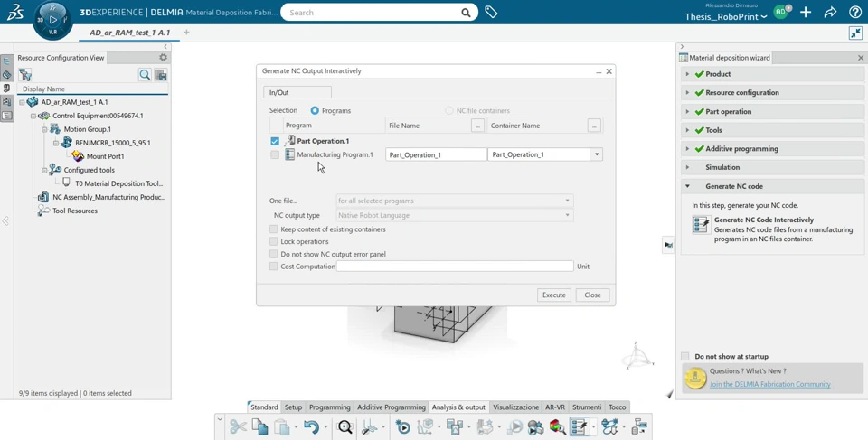Select the Programs radio button
Image resolution: width=868 pixels, height=440 pixels.
coord(315,111)
